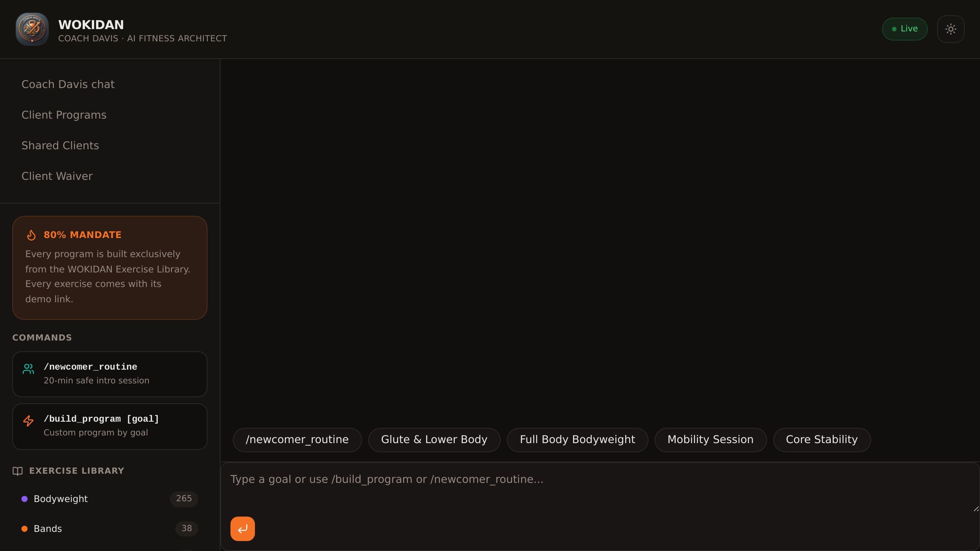Screen dimensions: 980x551
Task: Click the 'Custom program by goal' description
Action: click(96, 433)
